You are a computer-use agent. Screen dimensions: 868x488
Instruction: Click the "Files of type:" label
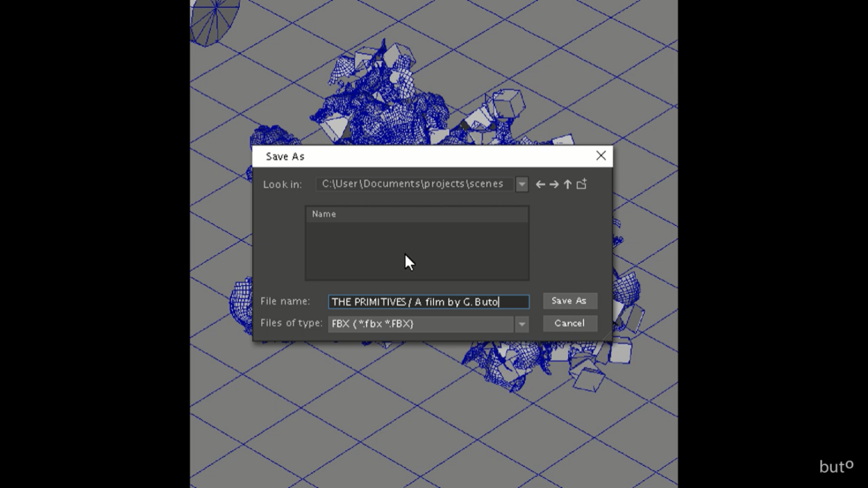(x=291, y=323)
